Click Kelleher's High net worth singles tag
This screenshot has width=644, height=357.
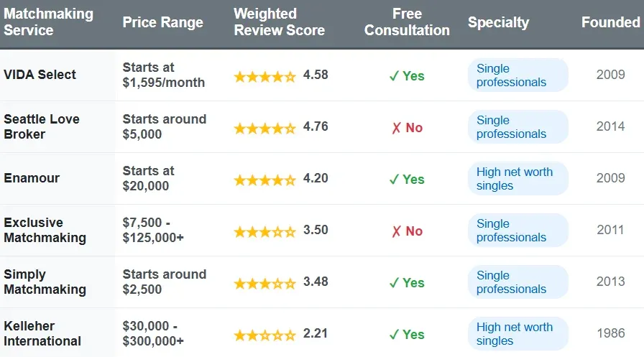517,334
